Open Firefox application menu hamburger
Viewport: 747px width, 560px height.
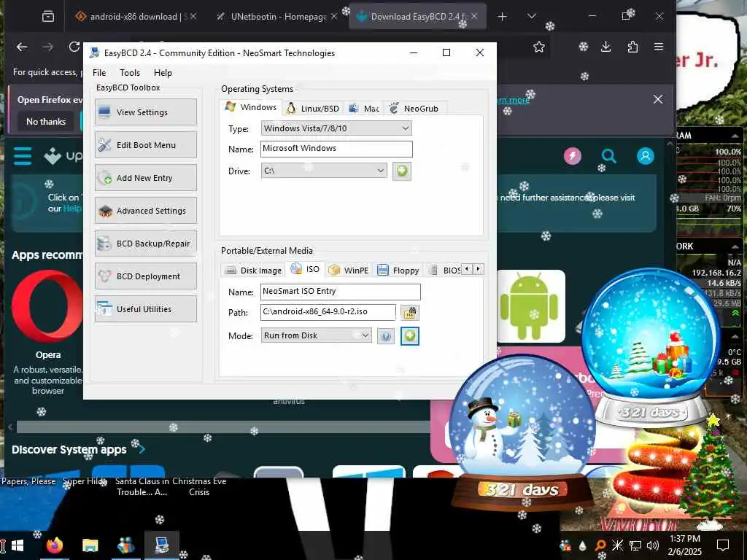tap(659, 47)
